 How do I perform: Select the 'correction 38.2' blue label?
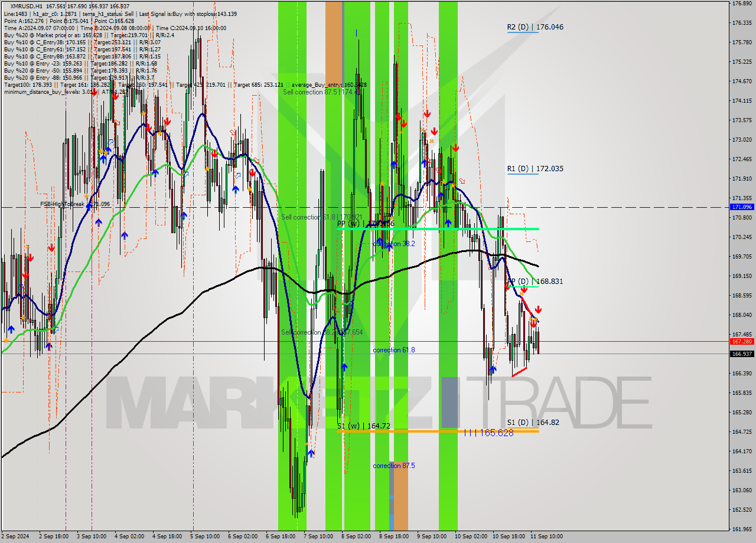[393, 244]
